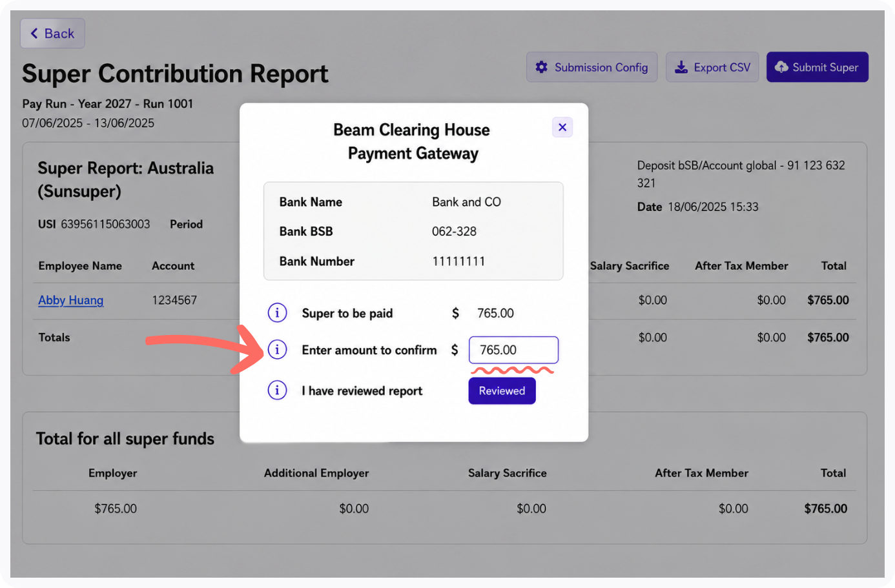Click the Bank Number value 11111111
This screenshot has width=895, height=588.
tap(458, 261)
